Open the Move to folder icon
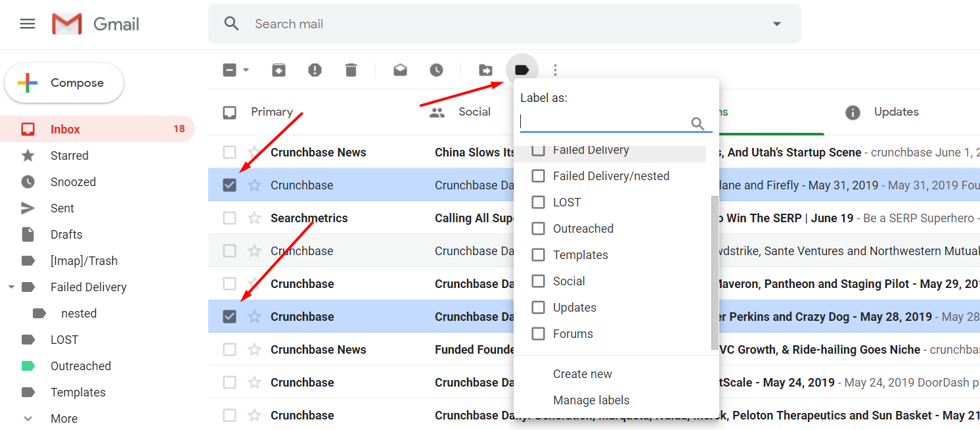This screenshot has width=980, height=430. point(485,70)
